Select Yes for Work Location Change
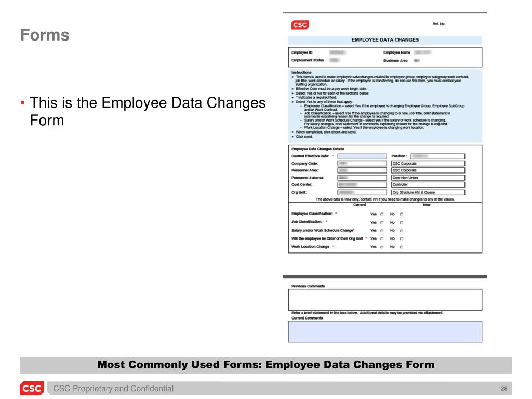The height and width of the screenshot is (399, 532). coord(382,247)
